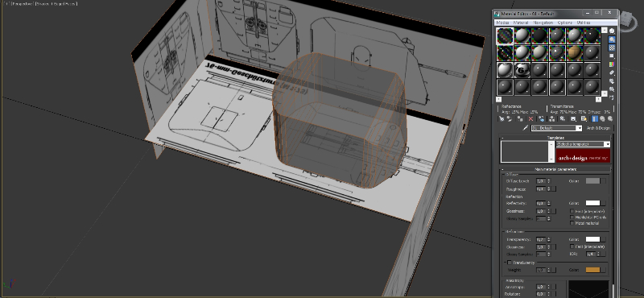The width and height of the screenshot is (644, 298).
Task: Check the Metal material option
Action: [572, 223]
